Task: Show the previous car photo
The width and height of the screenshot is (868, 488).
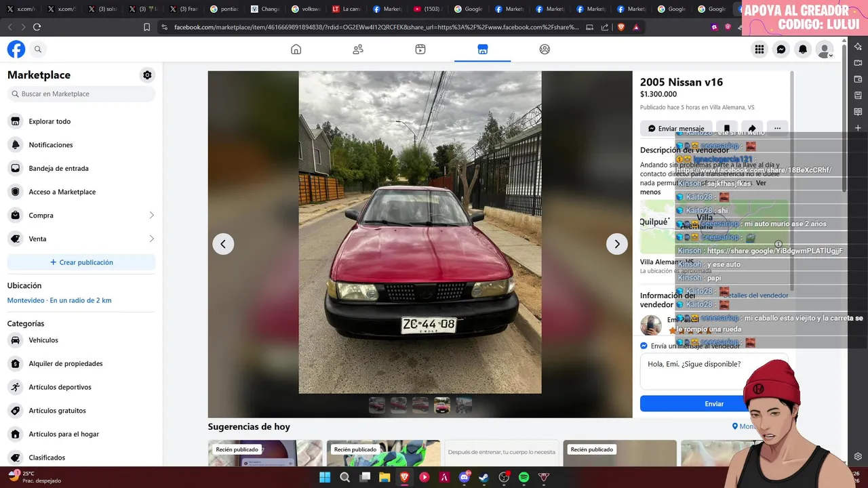Action: (x=223, y=244)
